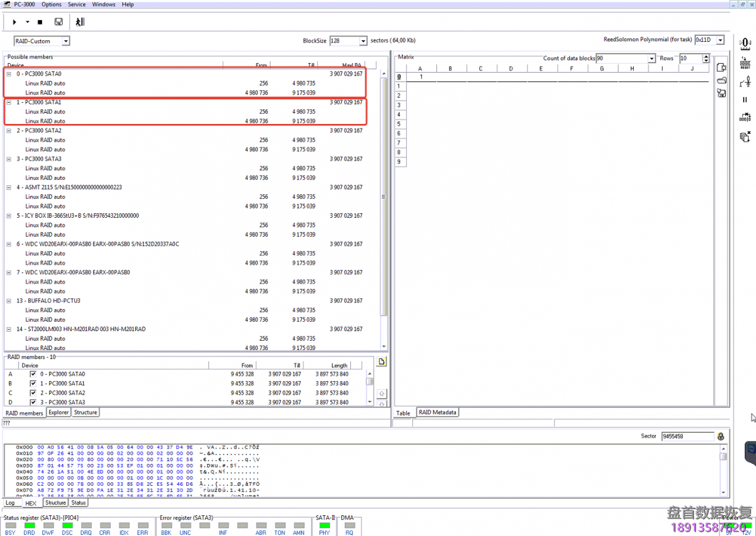
Task: Click the Save floppy disk toolbar icon
Action: click(x=58, y=22)
